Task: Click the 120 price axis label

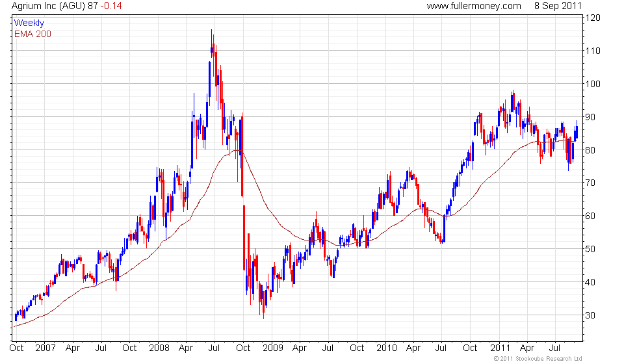Action: tap(593, 18)
